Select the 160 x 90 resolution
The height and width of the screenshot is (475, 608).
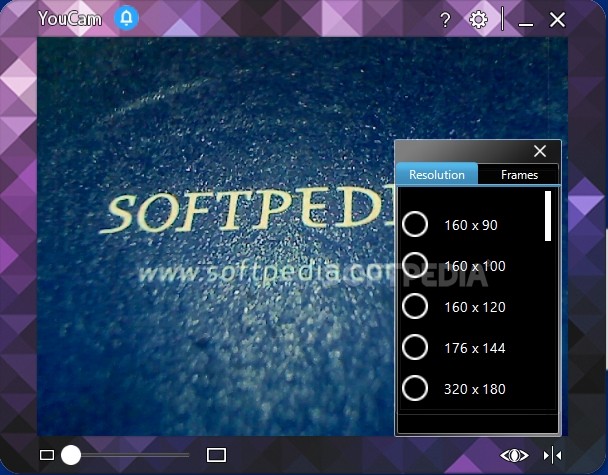[415, 224]
